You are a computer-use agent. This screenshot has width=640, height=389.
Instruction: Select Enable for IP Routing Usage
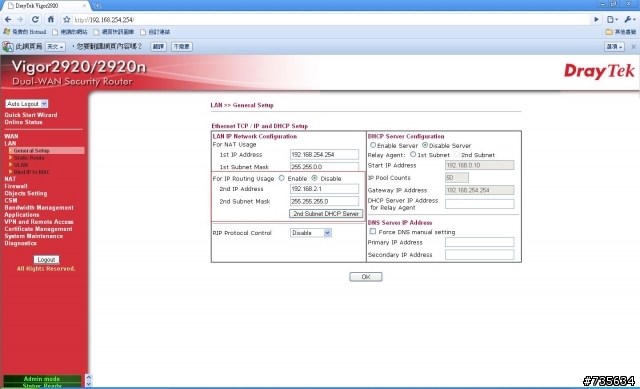pos(282,178)
